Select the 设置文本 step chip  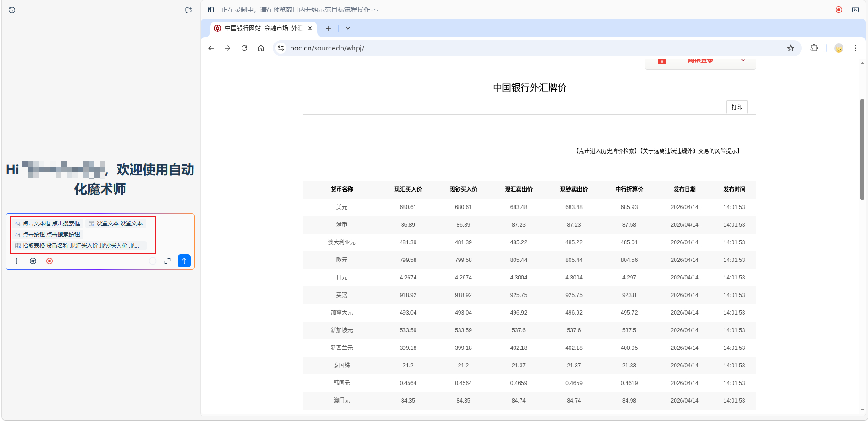(116, 223)
